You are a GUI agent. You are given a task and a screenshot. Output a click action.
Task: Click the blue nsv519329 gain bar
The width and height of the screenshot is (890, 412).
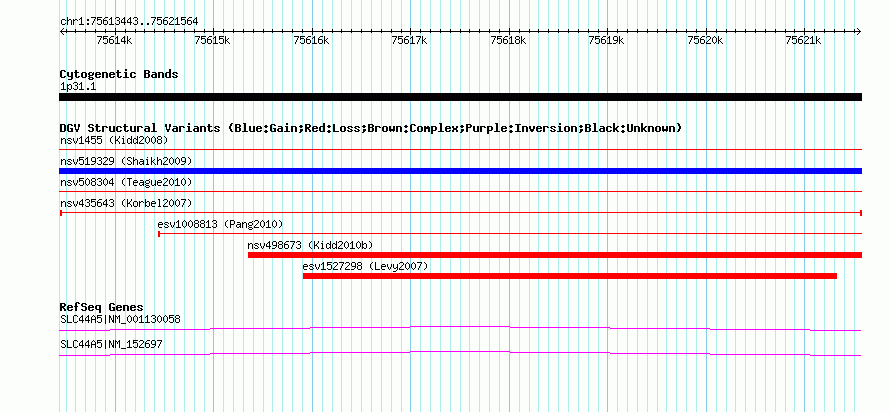click(x=460, y=171)
